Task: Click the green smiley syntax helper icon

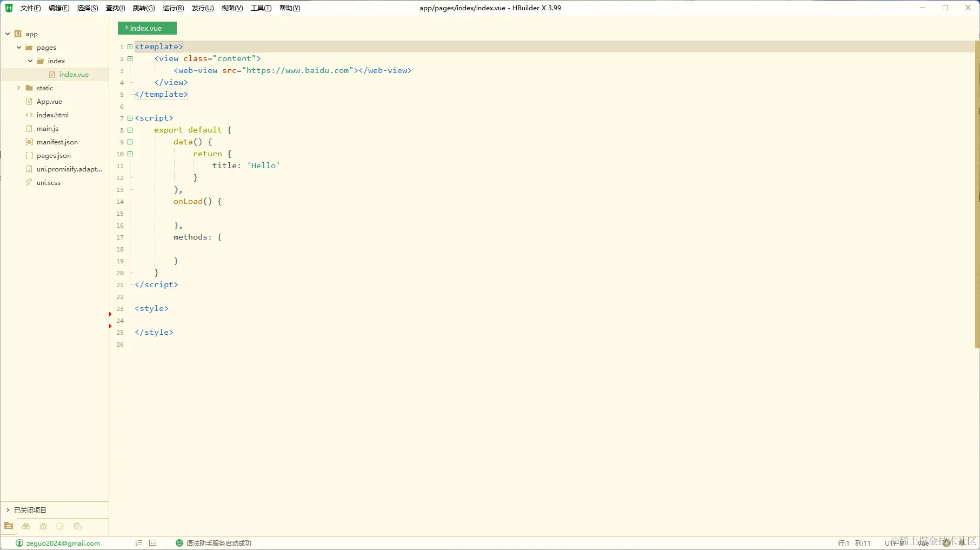Action: pyautogui.click(x=179, y=543)
